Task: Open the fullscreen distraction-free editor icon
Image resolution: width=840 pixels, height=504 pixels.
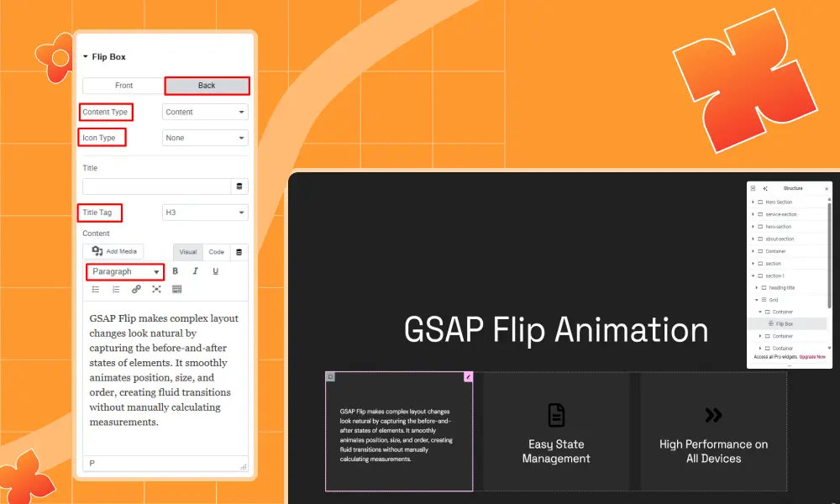Action: (156, 289)
